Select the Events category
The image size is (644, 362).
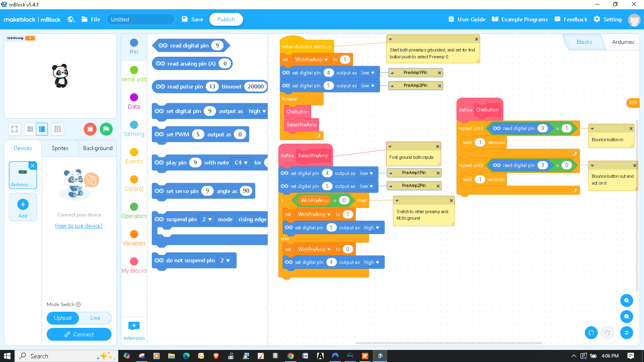134,156
